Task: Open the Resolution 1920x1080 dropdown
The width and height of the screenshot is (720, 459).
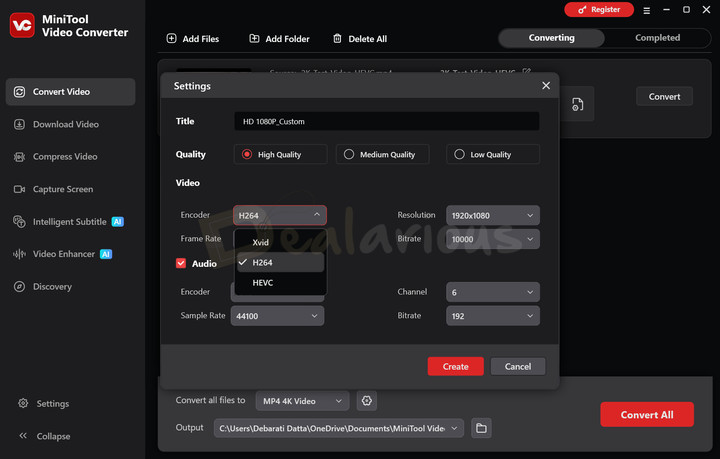Action: [x=493, y=215]
